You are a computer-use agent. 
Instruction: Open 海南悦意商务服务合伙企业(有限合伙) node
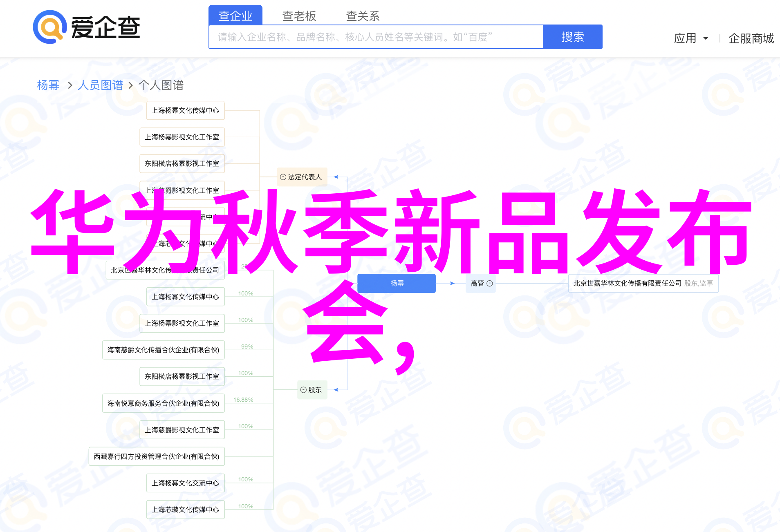click(164, 403)
